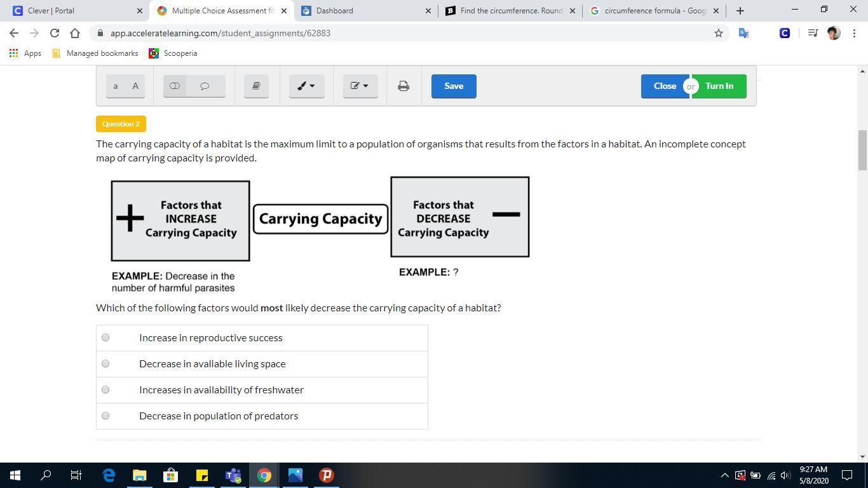Open Sticky Notes from taskbar
Image resolution: width=868 pixels, height=488 pixels.
202,475
